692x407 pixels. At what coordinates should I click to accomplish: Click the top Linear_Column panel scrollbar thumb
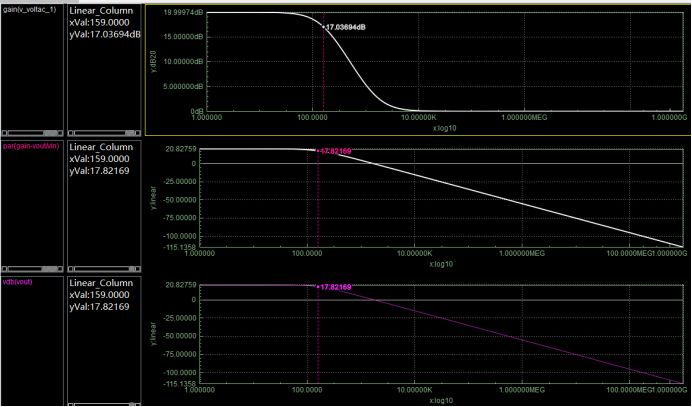click(x=130, y=133)
